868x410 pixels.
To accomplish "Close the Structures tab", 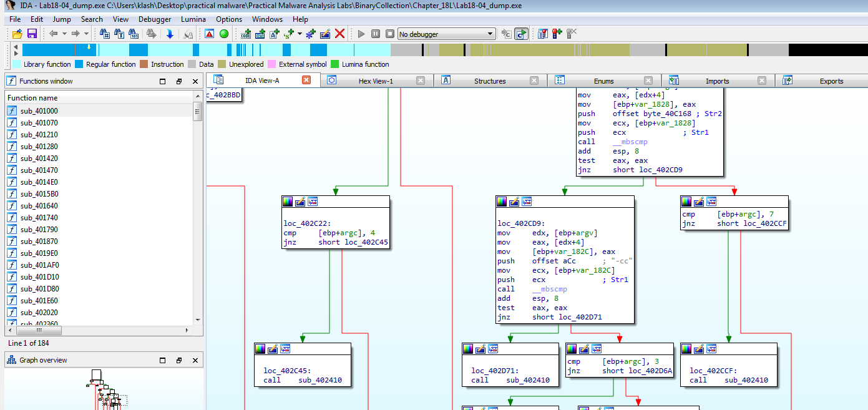I will tap(535, 81).
